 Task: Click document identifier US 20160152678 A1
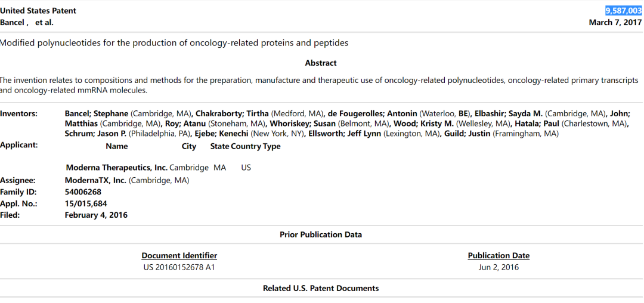[179, 267]
